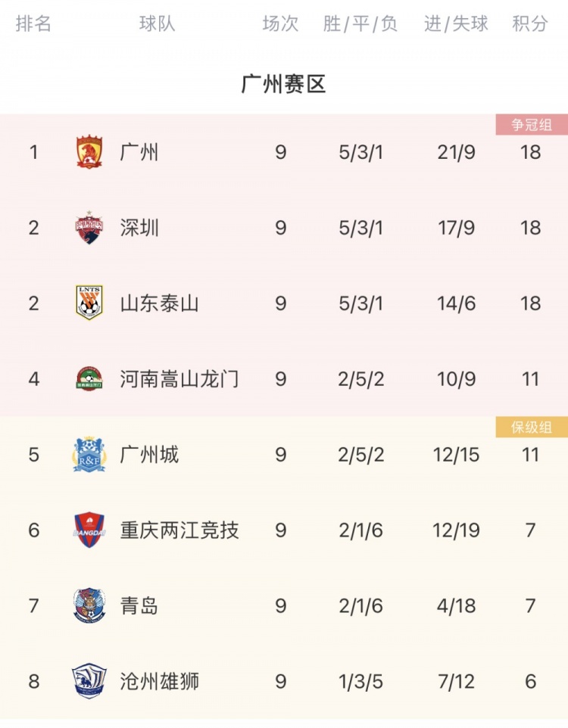Click the 重庆两江竞技 Dangdai crest icon

click(x=89, y=530)
